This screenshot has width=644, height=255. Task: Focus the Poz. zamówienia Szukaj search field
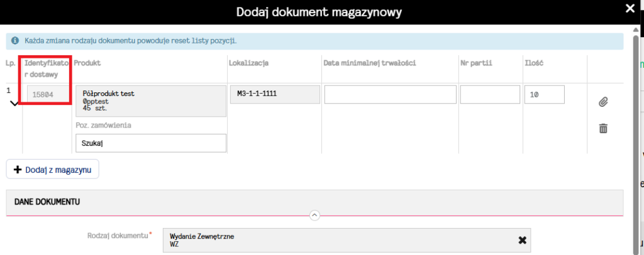coord(150,143)
